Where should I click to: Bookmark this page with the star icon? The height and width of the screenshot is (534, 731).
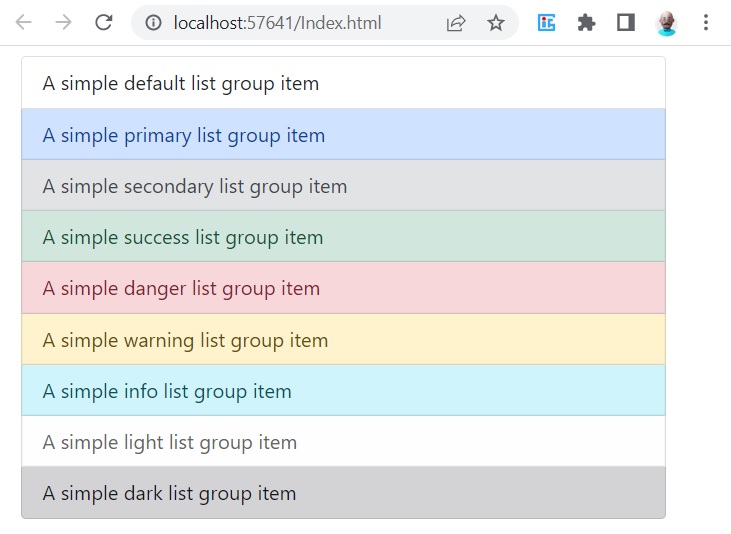click(x=496, y=22)
